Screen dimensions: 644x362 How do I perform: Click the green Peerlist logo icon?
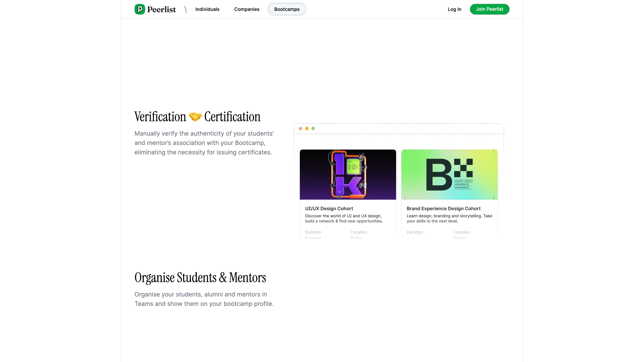point(140,9)
